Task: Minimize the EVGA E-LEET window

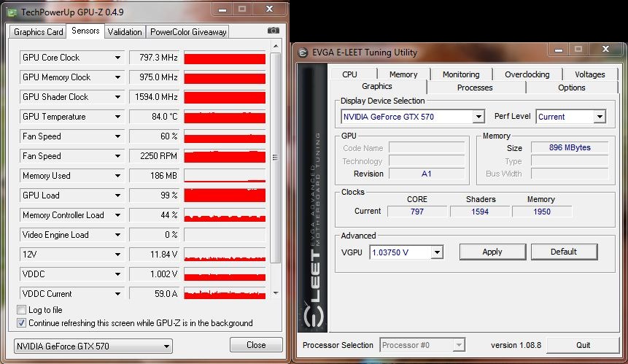Action: (559, 50)
